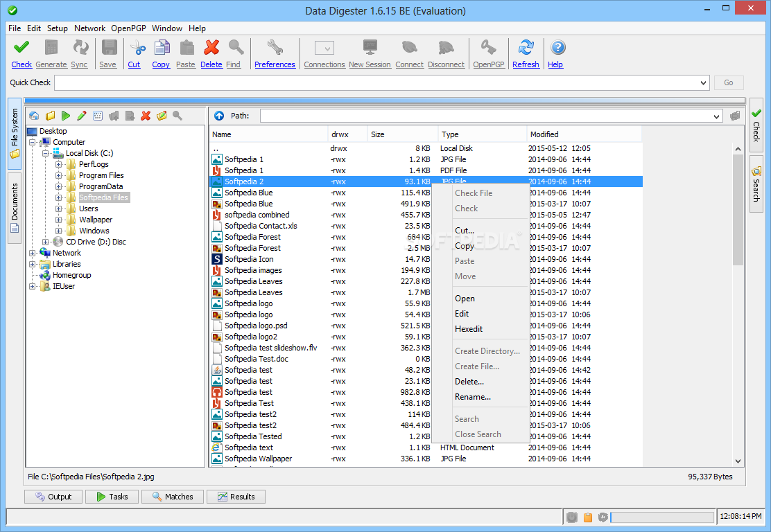Select the Wallpaper folder in tree
Image resolution: width=771 pixels, height=532 pixels.
click(x=96, y=220)
